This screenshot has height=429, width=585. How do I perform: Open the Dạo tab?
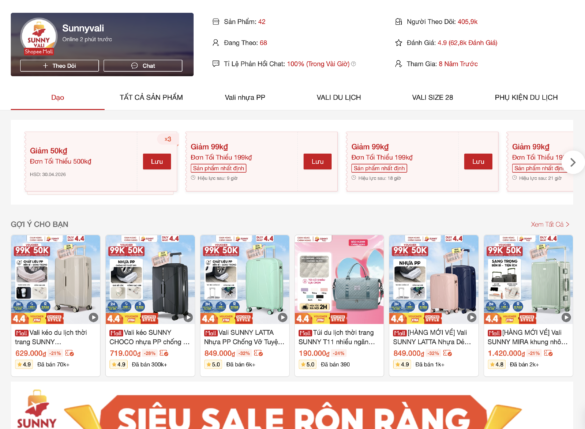pos(57,97)
